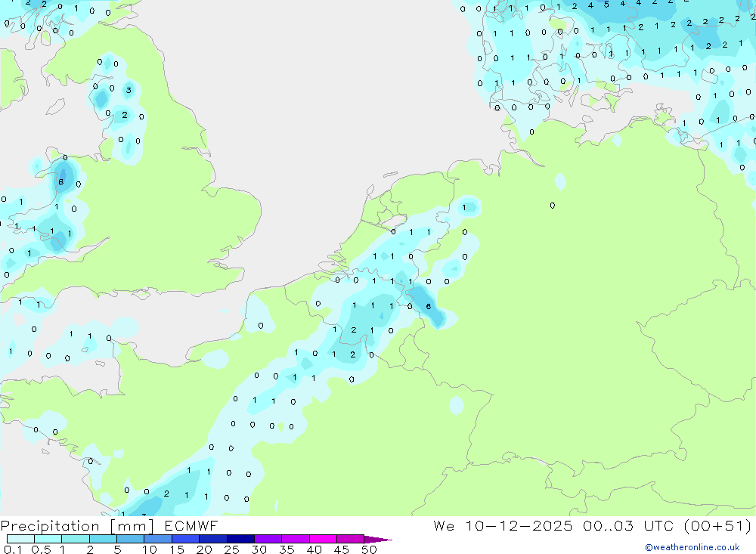Click the 10–15 mm blue legend swatch
Image resolution: width=756 pixels, height=554 pixels.
[158, 539]
